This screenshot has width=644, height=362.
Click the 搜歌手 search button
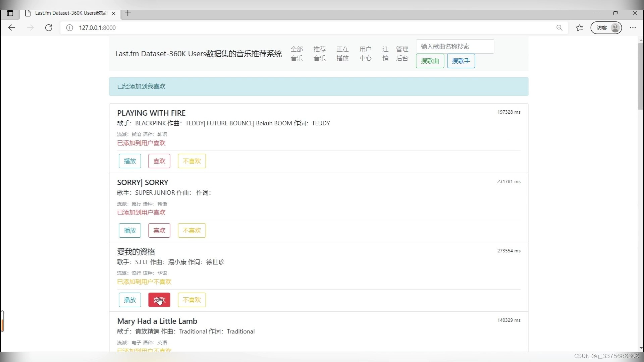point(461,61)
